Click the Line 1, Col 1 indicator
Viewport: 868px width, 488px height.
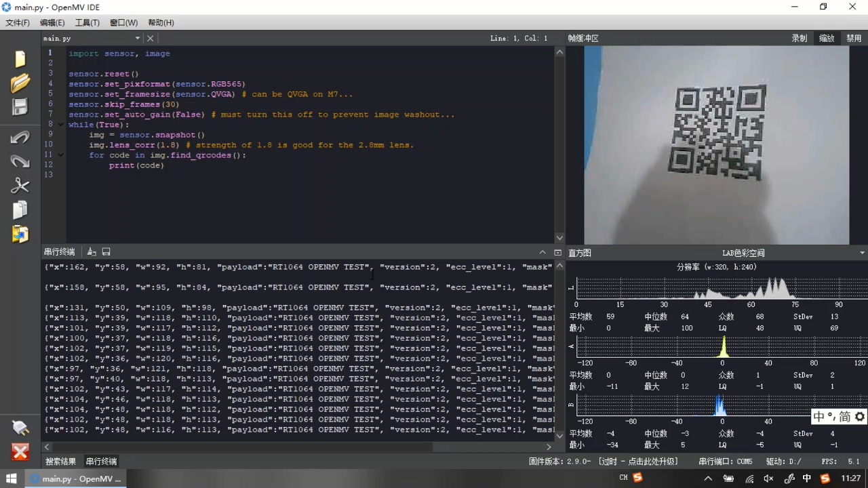(519, 39)
